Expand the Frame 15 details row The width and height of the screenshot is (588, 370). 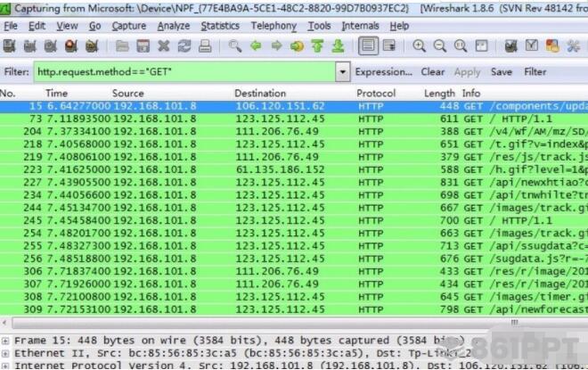pyautogui.click(x=5, y=341)
